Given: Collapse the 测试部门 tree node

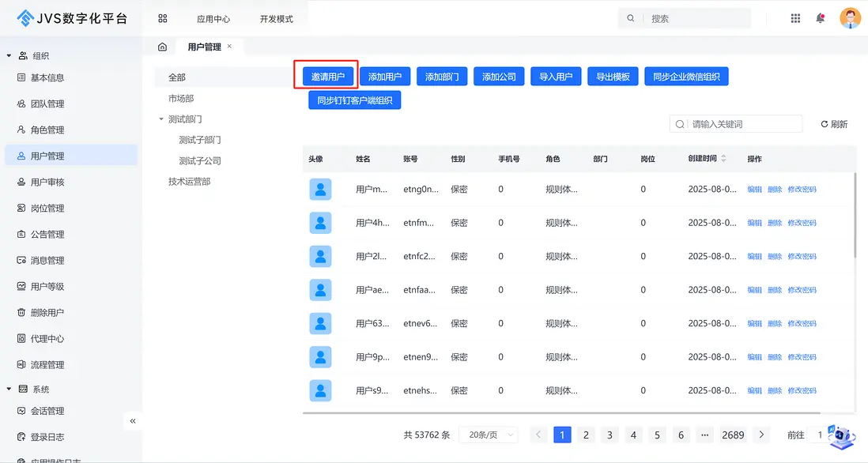Looking at the screenshot, I should tap(161, 119).
